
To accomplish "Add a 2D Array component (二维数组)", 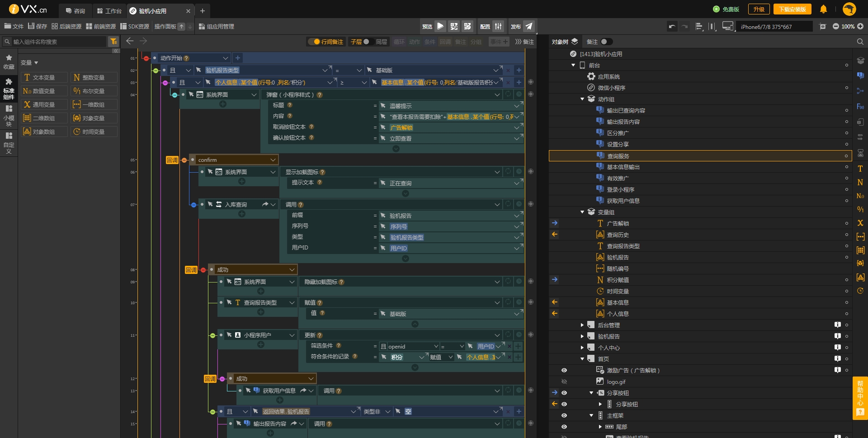I will pyautogui.click(x=44, y=118).
